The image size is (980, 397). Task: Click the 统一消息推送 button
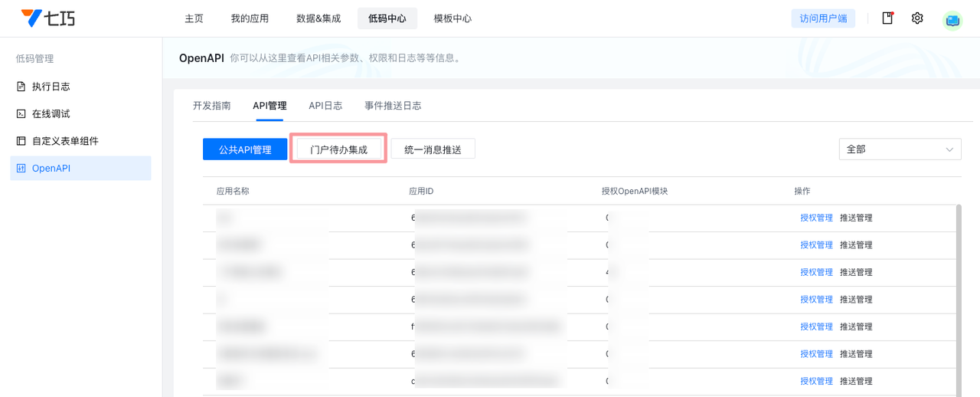[x=433, y=149]
